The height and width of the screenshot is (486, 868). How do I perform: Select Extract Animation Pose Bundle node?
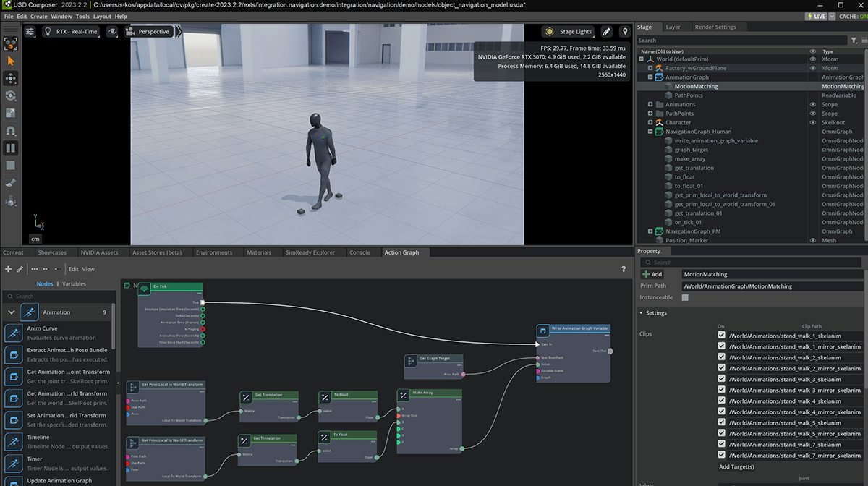tap(58, 354)
